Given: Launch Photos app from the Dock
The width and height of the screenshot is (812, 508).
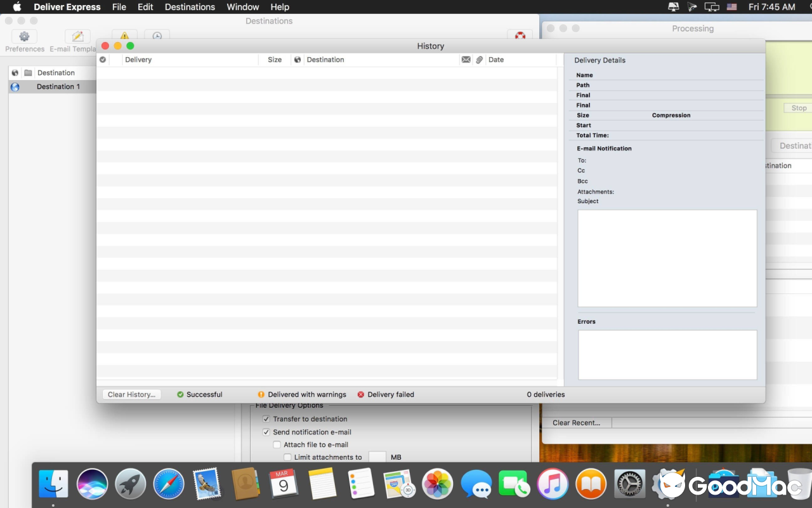Looking at the screenshot, I should 437,485.
